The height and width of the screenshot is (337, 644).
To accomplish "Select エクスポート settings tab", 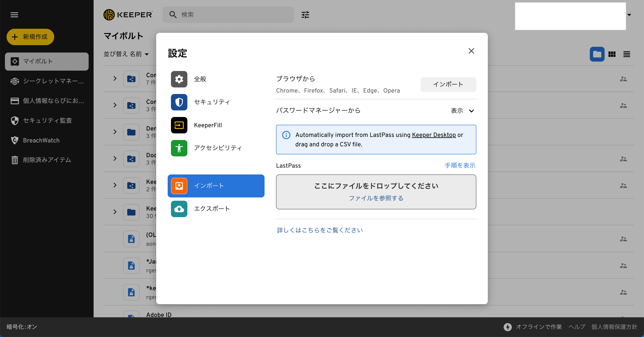I will pos(212,209).
